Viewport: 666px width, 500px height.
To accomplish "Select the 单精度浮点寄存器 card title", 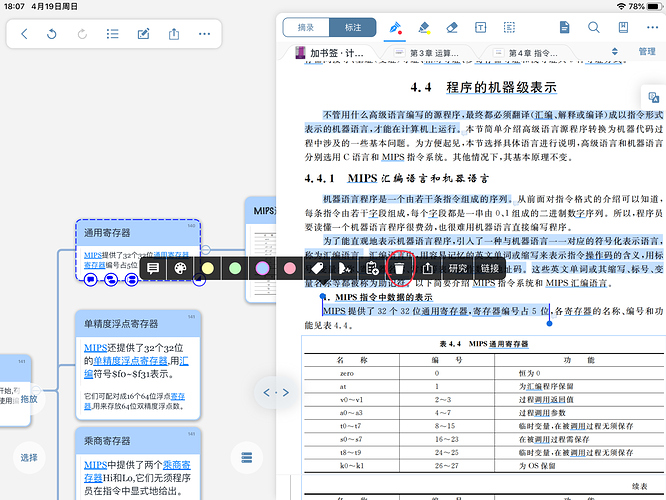I will tap(121, 324).
